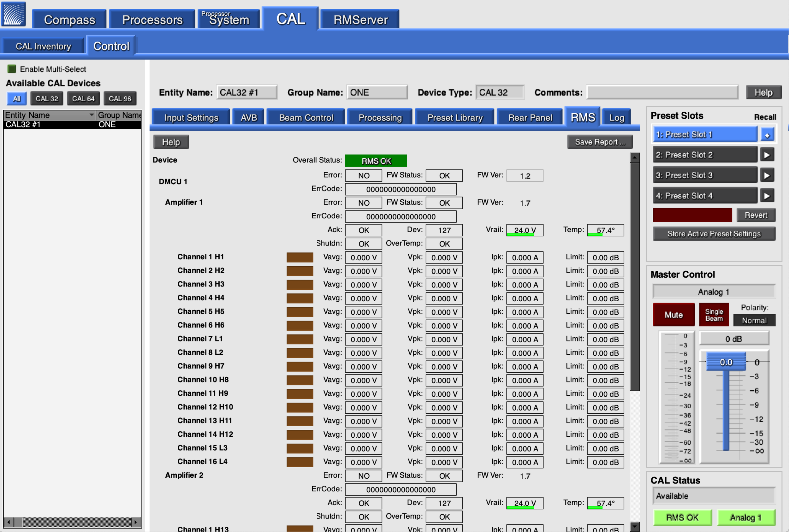Select 2: Preset Slot 2
Viewport: 789px width, 532px height.
[x=705, y=155]
